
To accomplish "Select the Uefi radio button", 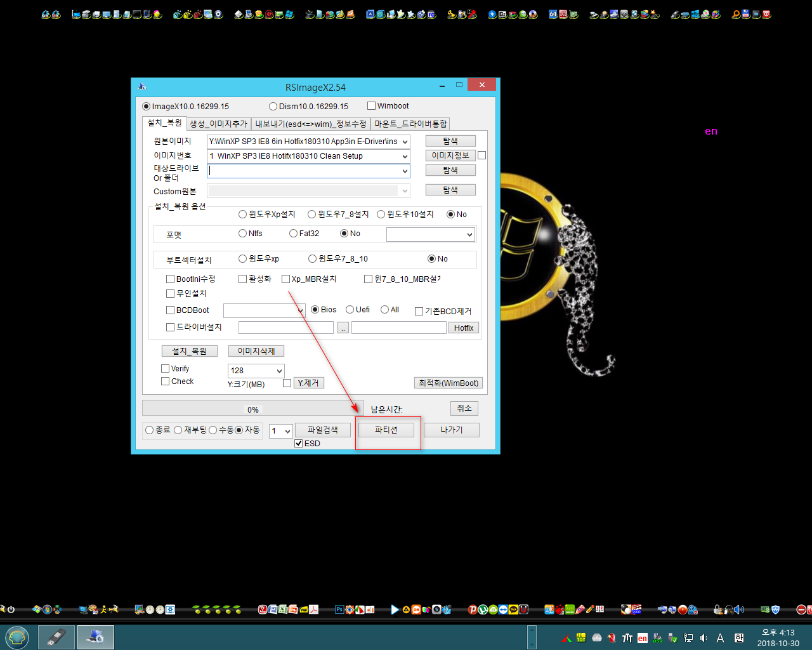I will 350,310.
